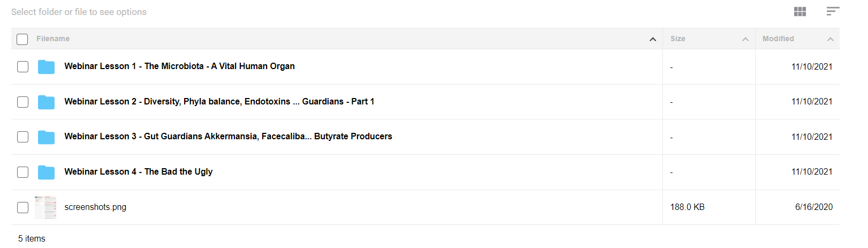Click the Size column header label
The height and width of the screenshot is (248, 868).
pyautogui.click(x=677, y=39)
